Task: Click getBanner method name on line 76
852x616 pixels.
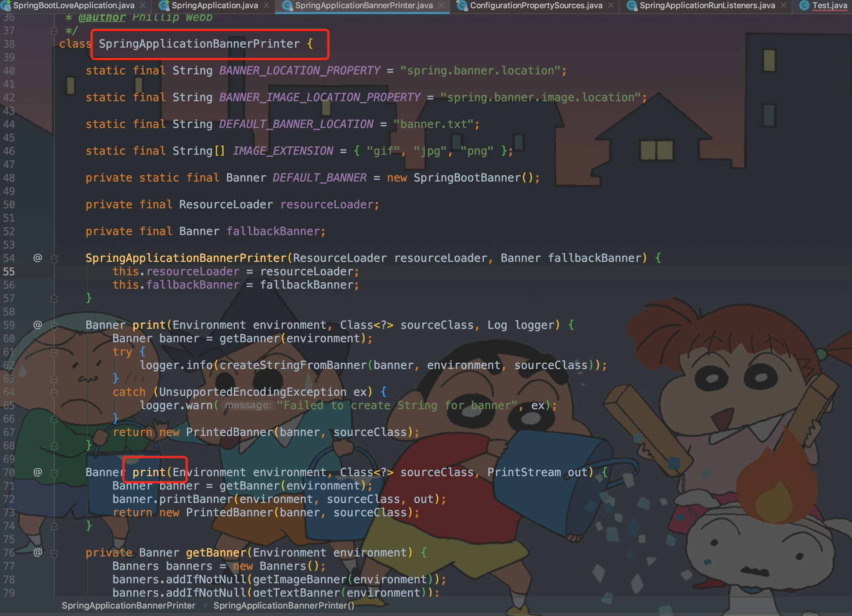Action: pos(216,552)
